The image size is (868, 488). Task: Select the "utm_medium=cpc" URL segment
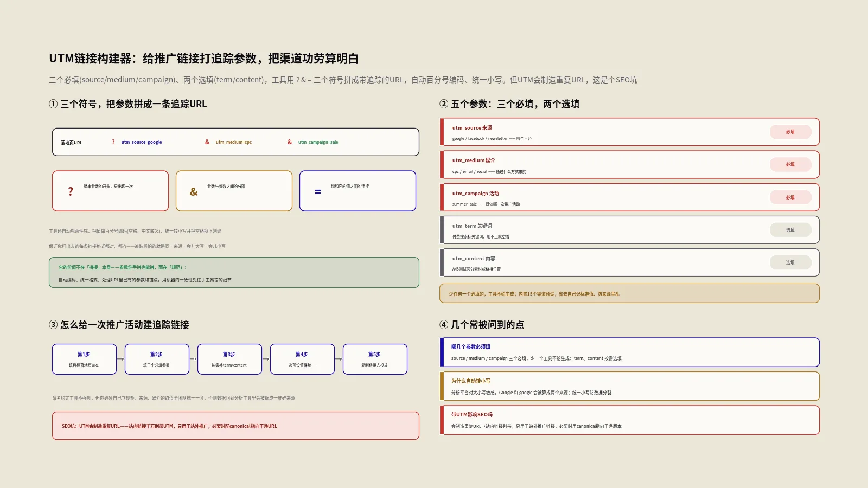point(234,142)
